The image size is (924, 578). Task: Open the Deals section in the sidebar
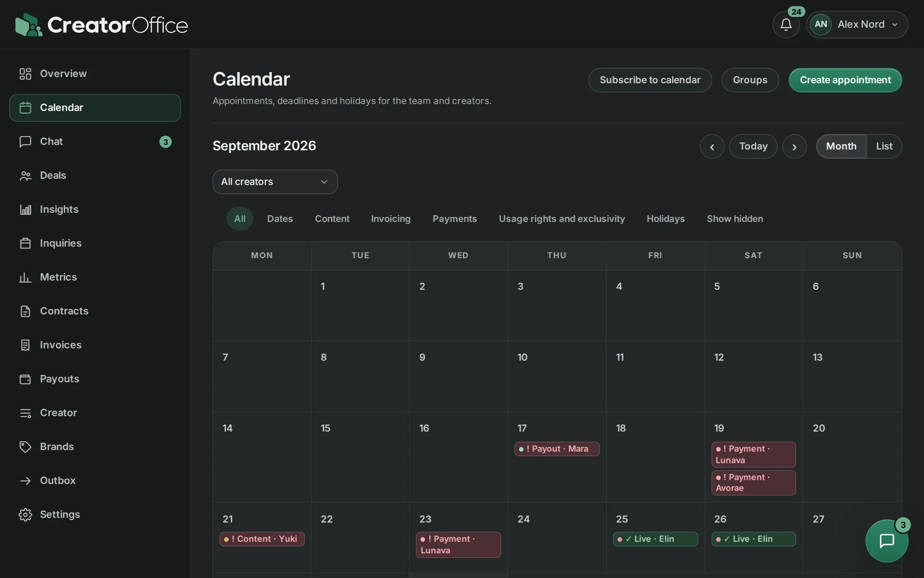[x=95, y=175]
